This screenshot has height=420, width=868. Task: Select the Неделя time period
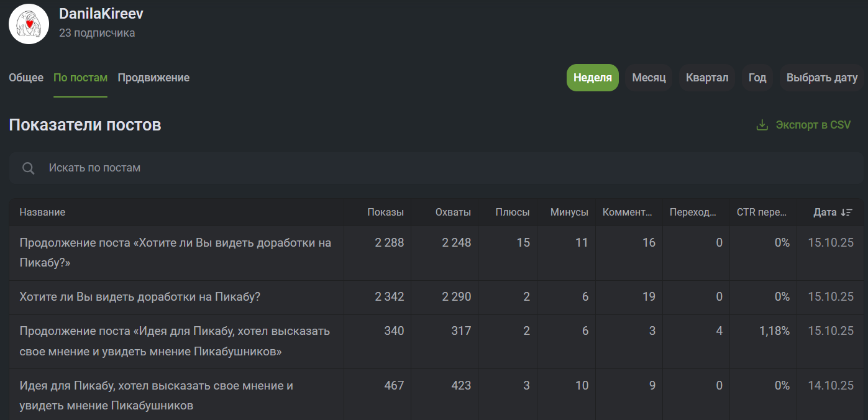pyautogui.click(x=592, y=78)
